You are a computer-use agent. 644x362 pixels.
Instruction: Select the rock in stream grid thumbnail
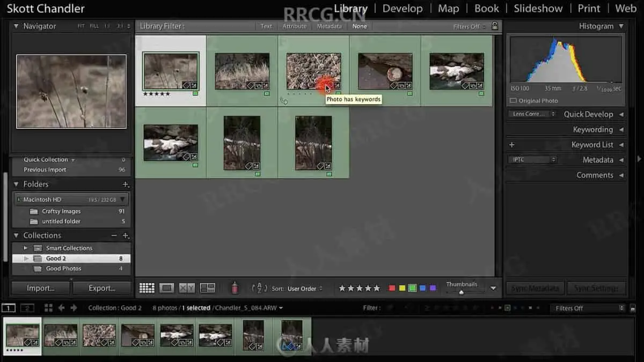coord(385,71)
